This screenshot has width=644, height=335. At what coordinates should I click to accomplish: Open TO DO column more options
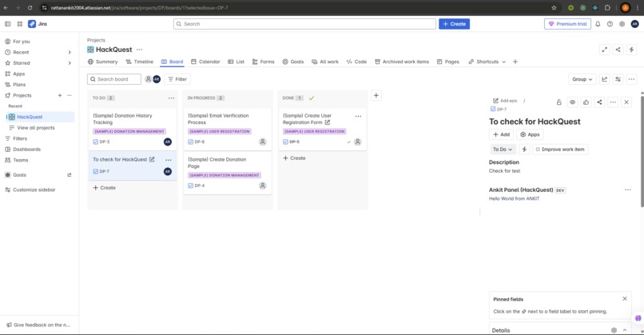[171, 98]
